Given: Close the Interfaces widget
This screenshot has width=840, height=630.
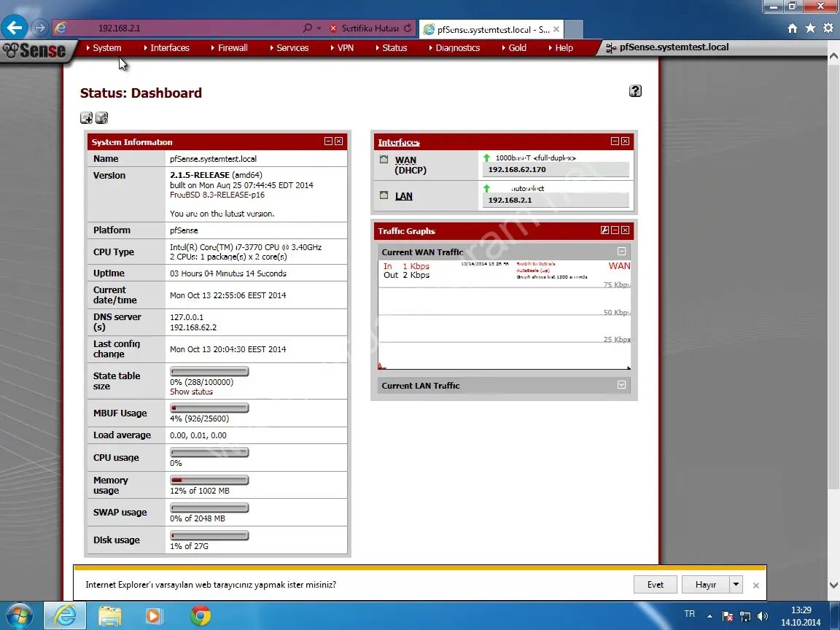Looking at the screenshot, I should coord(625,141).
